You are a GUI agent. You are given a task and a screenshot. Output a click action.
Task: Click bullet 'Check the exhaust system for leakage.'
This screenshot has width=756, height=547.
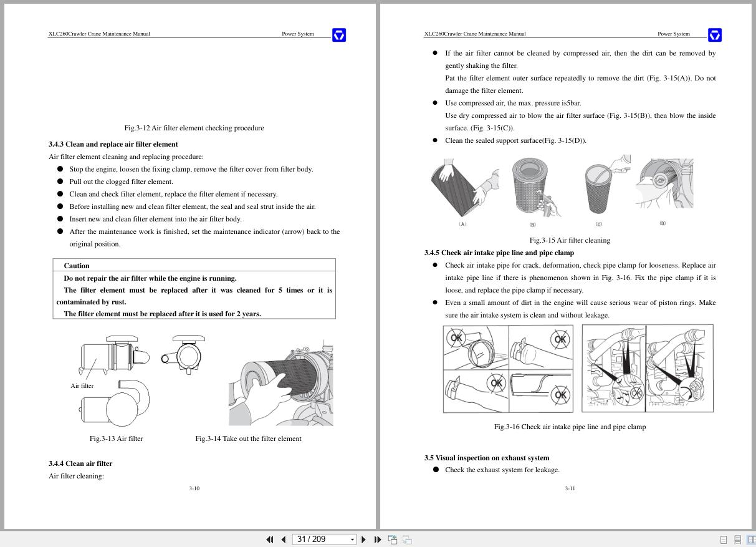coord(502,470)
